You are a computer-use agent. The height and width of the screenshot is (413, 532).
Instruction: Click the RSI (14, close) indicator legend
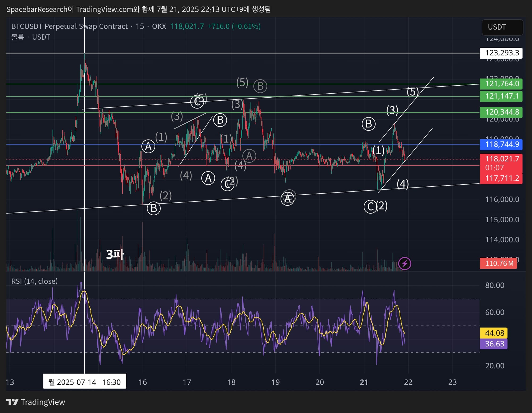point(34,281)
